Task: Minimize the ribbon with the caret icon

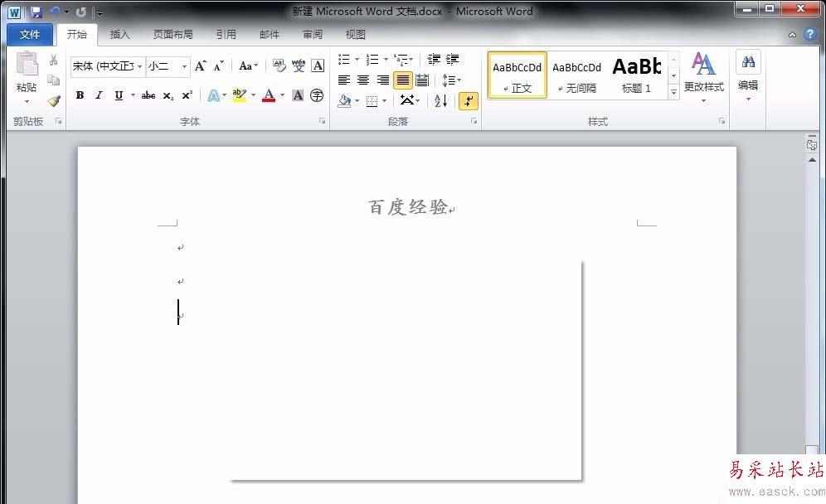Action: 792,35
